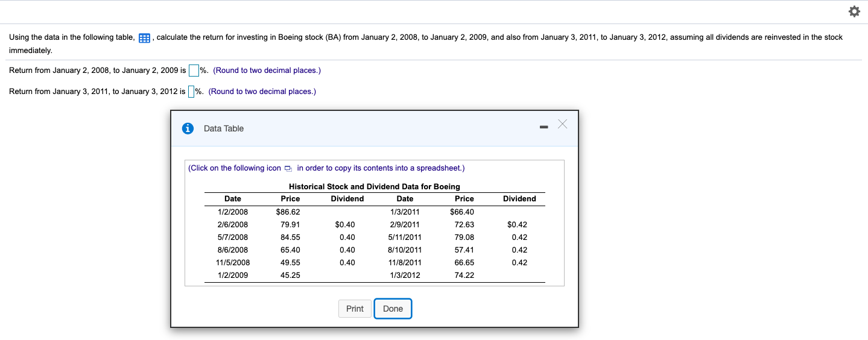The height and width of the screenshot is (340, 868).
Task: Close the Data Table dialog
Action: tap(562, 124)
